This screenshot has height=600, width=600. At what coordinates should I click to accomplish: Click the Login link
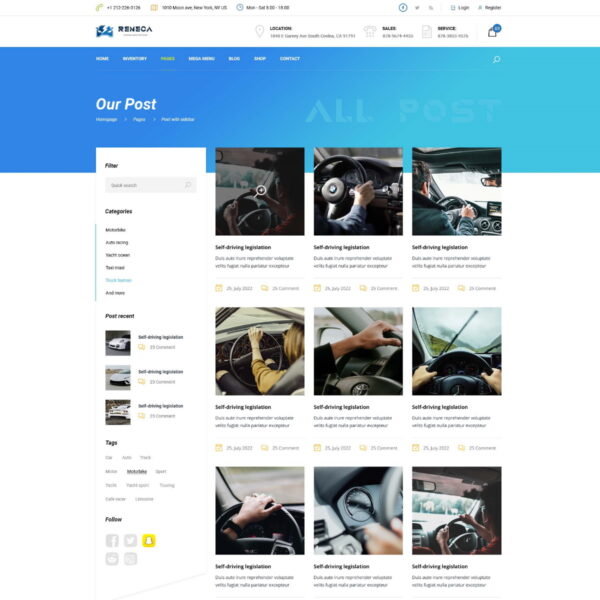click(x=463, y=7)
